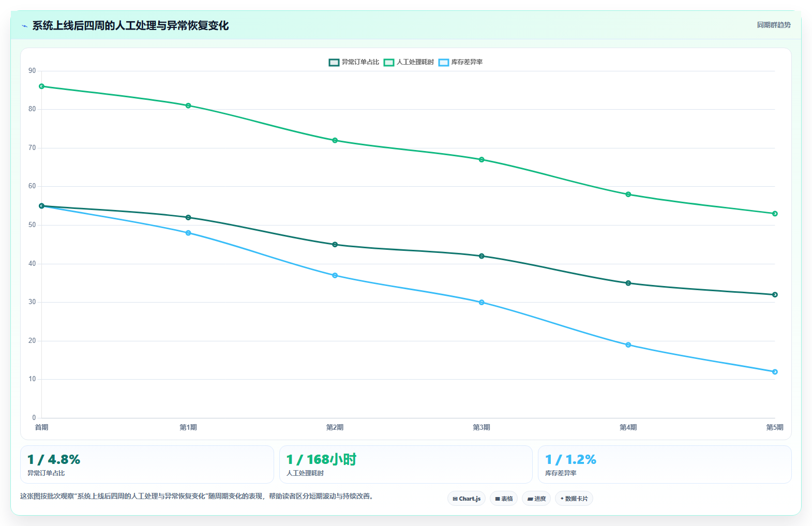The height and width of the screenshot is (526, 812).
Task: Toggle the 库存差异率 legend swatch
Action: tap(444, 62)
